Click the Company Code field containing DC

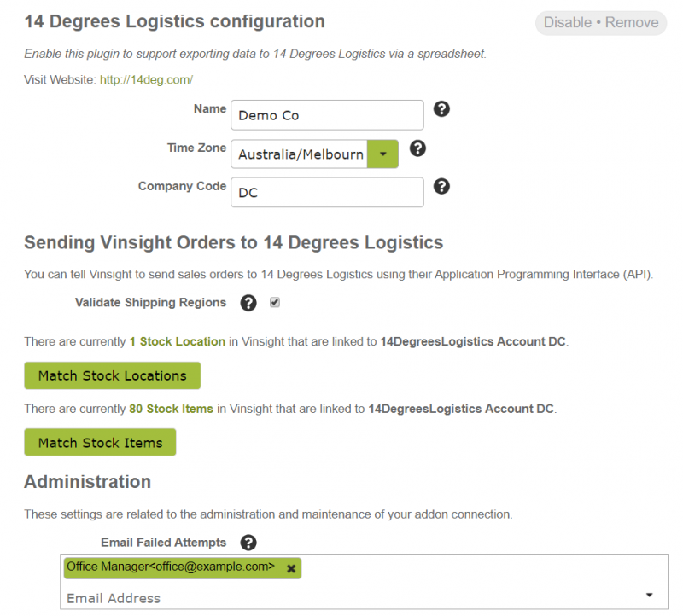point(327,192)
